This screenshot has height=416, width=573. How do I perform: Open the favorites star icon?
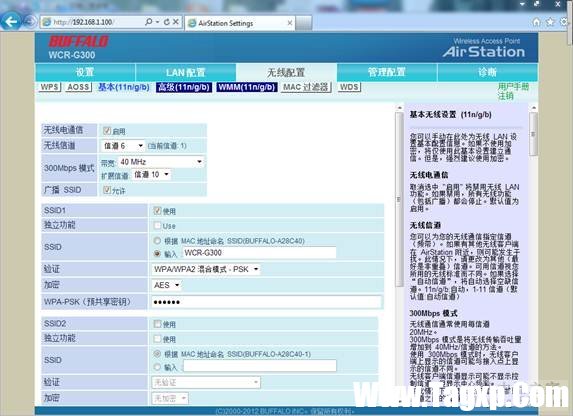[x=550, y=22]
